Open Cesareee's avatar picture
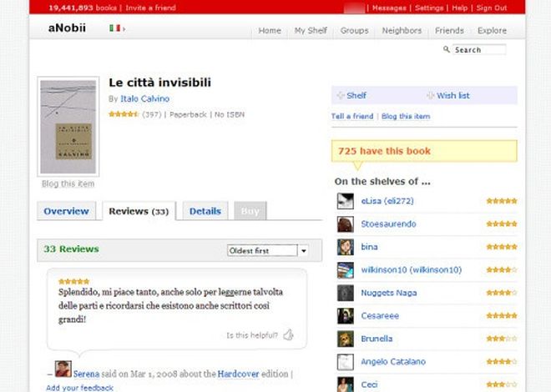This screenshot has height=392, width=551. tap(346, 316)
